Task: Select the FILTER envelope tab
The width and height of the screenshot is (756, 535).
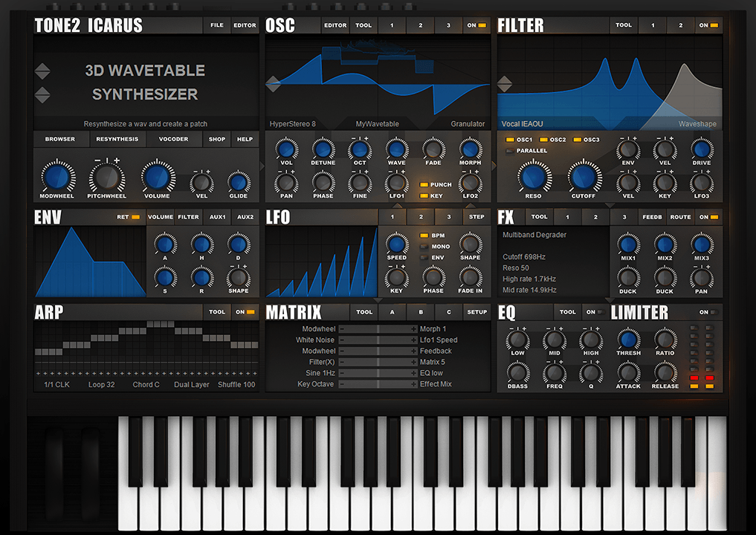Action: pos(188,217)
